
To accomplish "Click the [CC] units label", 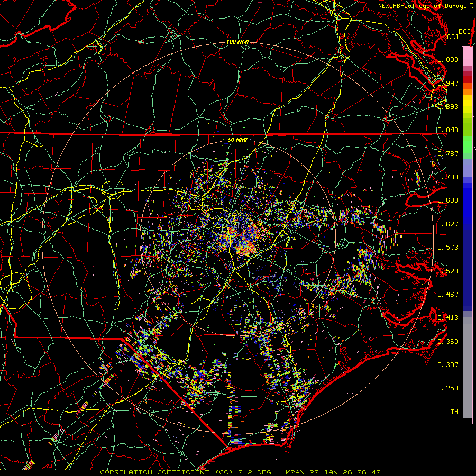I will point(452,36).
